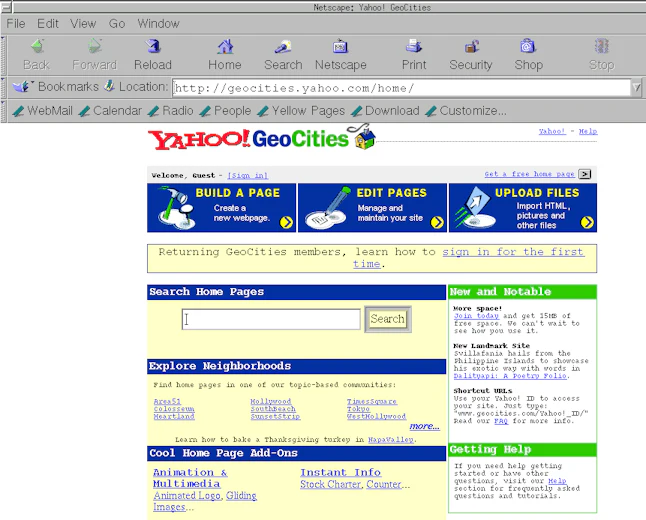Click the Upload Files banner
Image resolution: width=646 pixels, height=520 pixels.
coord(523,208)
